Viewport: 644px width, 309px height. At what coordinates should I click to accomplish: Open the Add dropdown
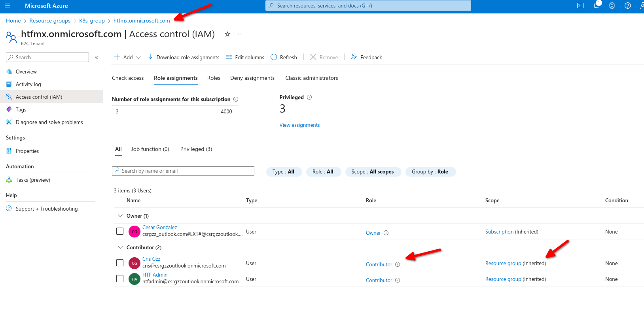click(x=127, y=57)
